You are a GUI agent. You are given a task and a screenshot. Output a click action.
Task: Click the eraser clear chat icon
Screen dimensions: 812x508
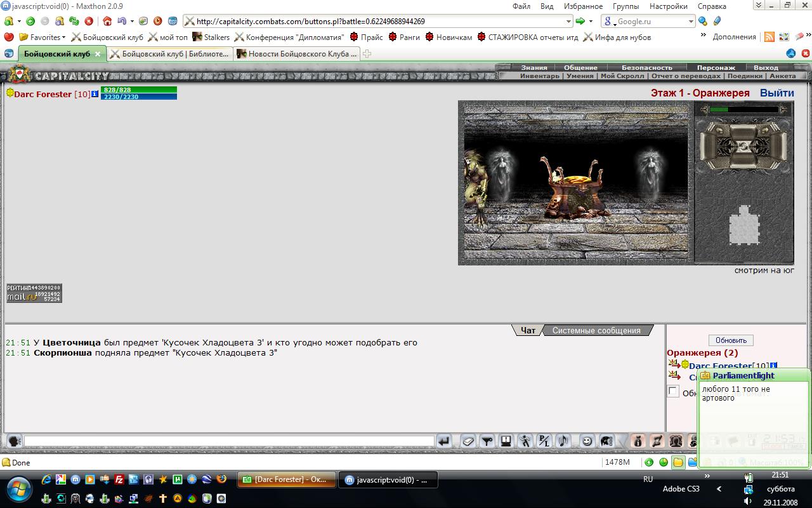pos(468,441)
